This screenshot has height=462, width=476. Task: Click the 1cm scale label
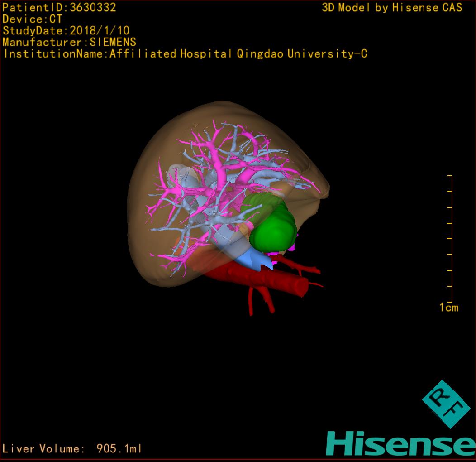pos(448,308)
